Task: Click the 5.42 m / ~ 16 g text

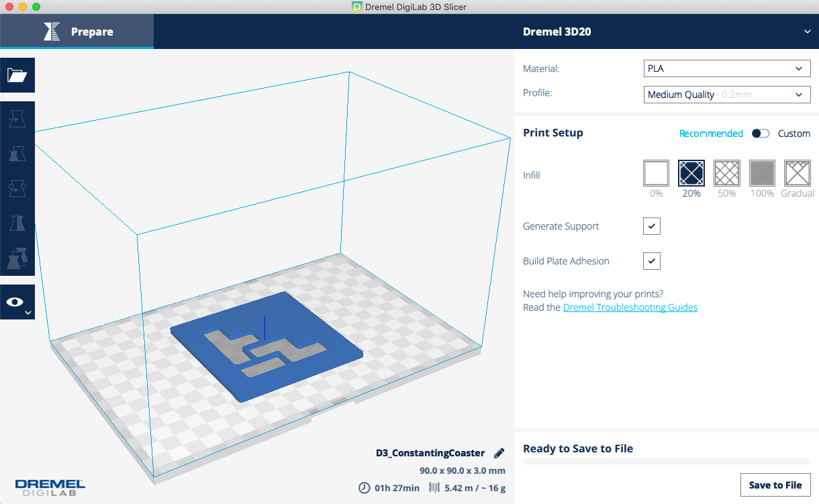Action: (475, 488)
